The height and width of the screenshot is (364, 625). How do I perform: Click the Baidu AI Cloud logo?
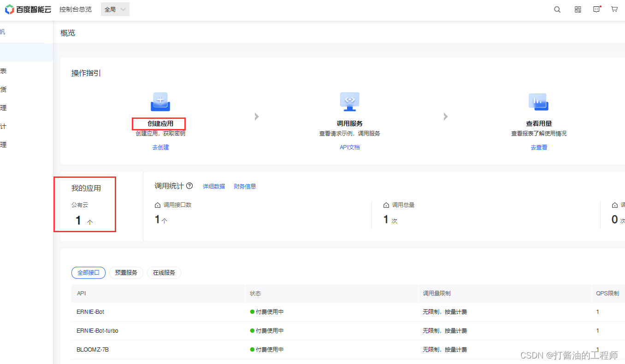tap(28, 9)
